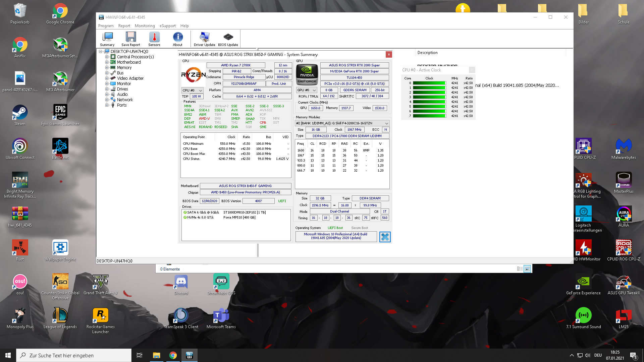
Task: Click the Windows taskbar search box
Action: (74, 355)
